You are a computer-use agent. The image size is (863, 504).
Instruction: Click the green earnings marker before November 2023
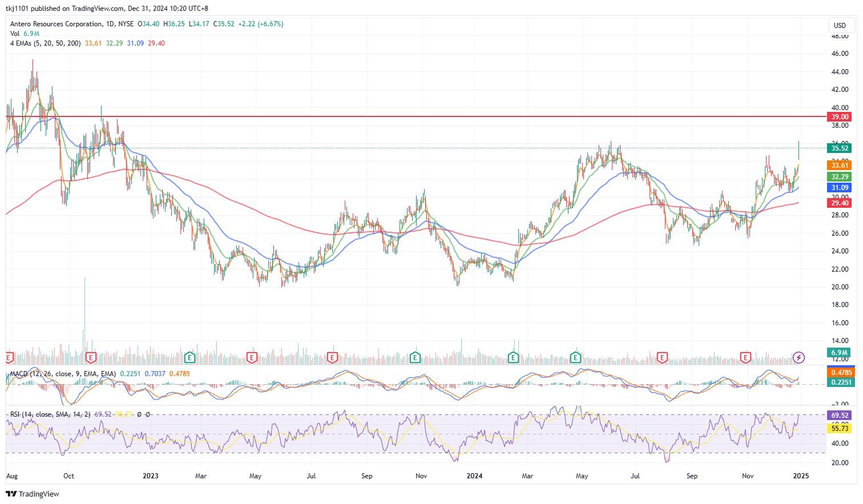pos(415,358)
